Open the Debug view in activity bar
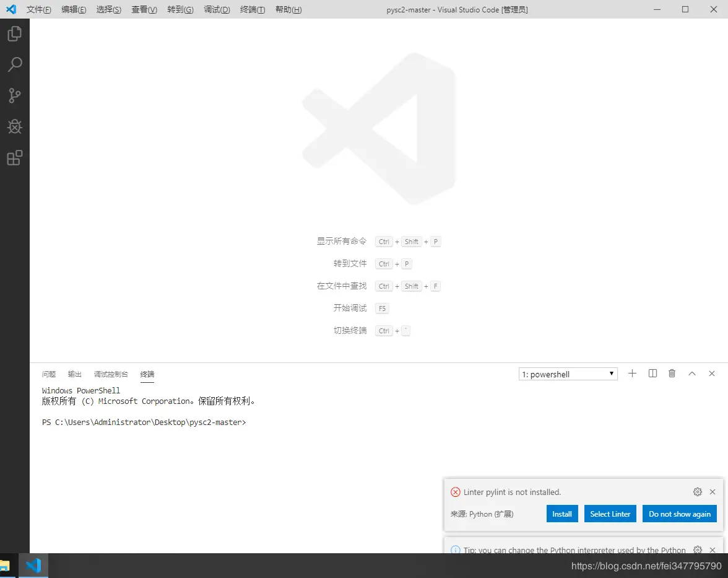728x578 pixels. [x=14, y=126]
